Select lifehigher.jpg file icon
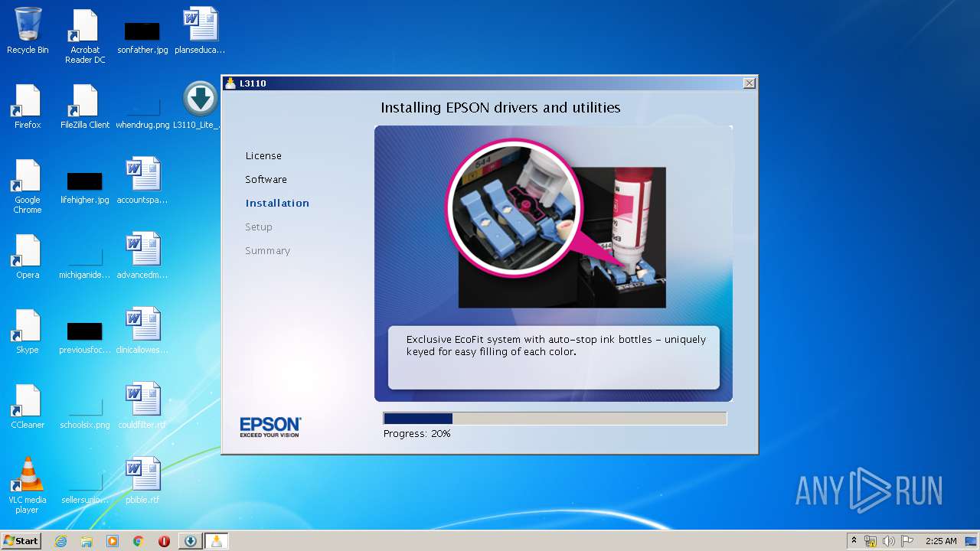 [85, 187]
